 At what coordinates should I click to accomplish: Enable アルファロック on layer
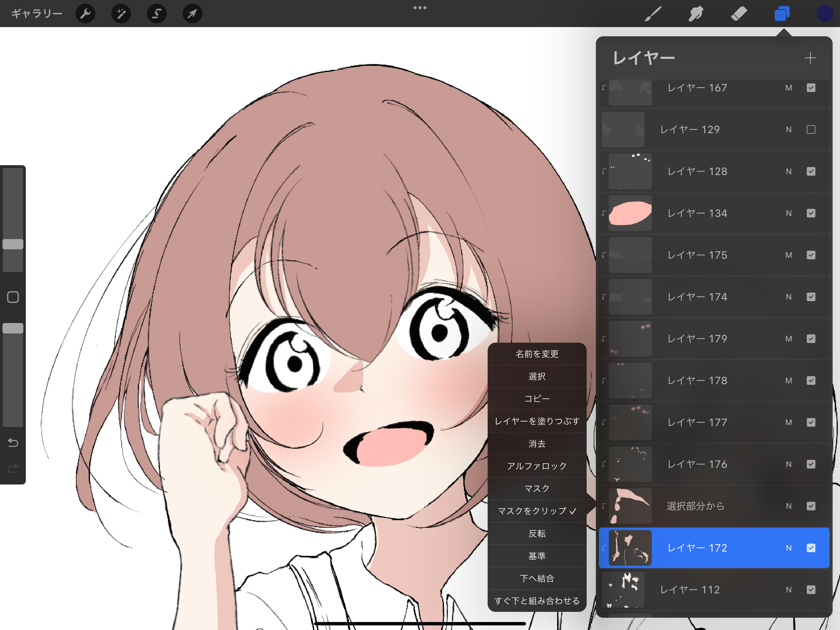tap(537, 466)
